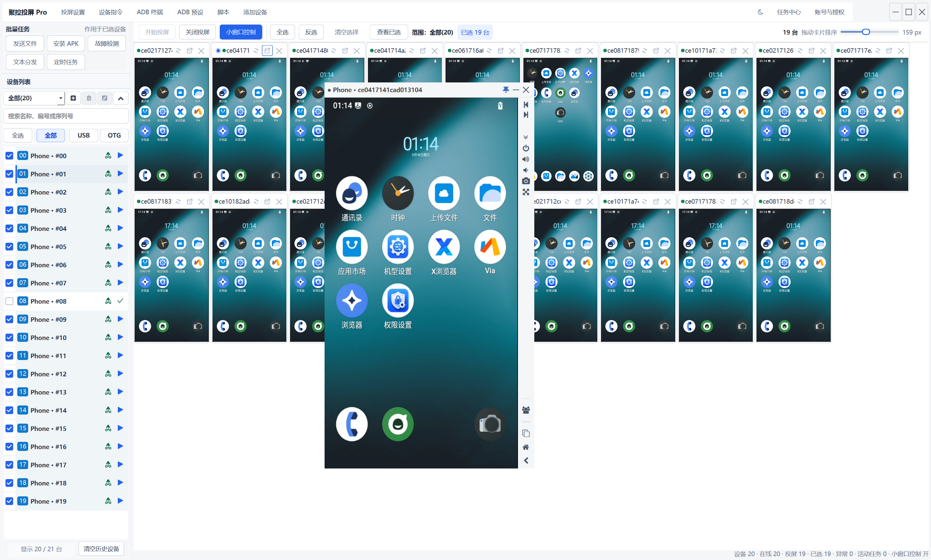Expand double-chevron in floating window sidebar
Viewport: 931px width, 560px height.
(526, 137)
